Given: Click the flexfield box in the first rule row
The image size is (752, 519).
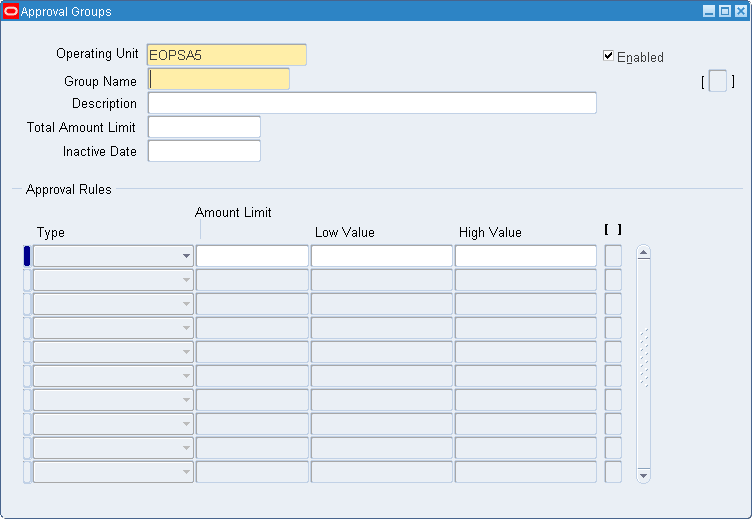Looking at the screenshot, I should 613,256.
